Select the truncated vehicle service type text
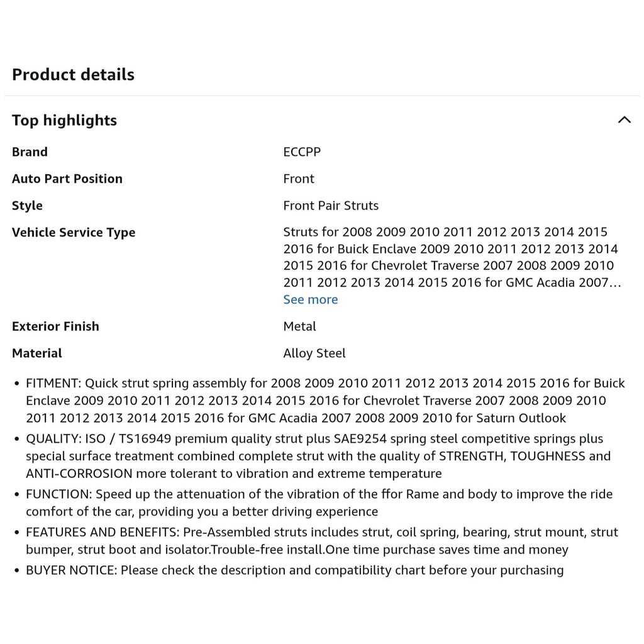 pyautogui.click(x=452, y=257)
